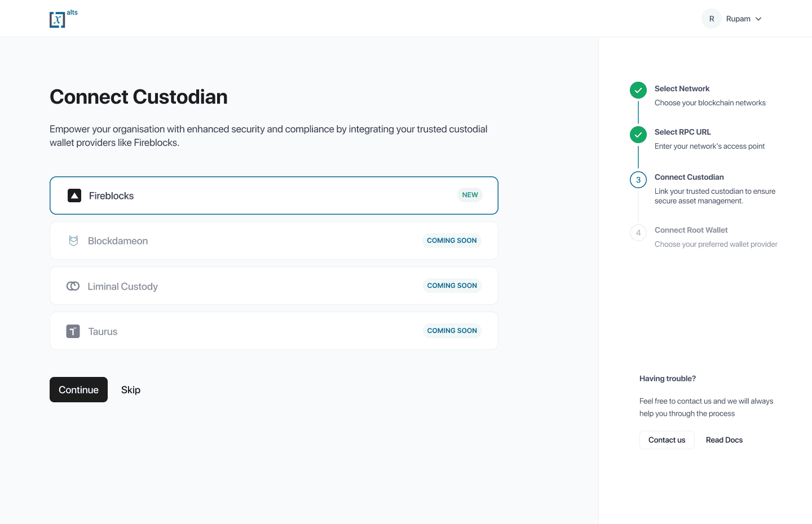
Task: Click the Continue button
Action: [78, 389]
